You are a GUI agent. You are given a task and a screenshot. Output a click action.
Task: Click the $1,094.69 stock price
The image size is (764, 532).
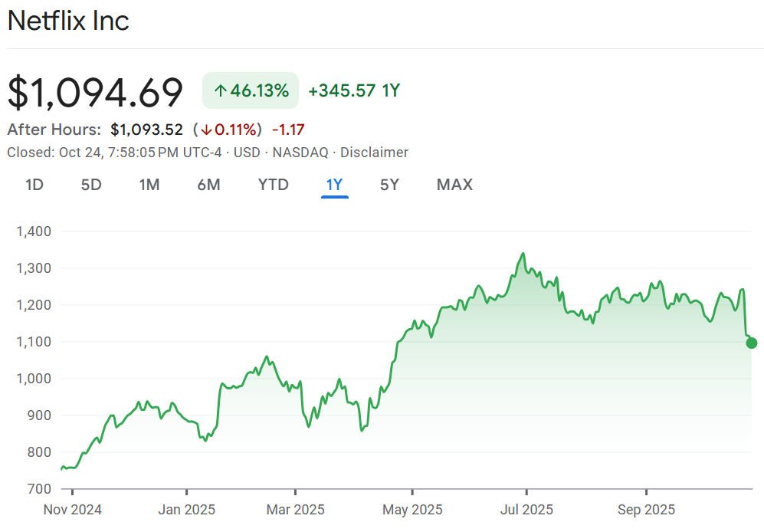[95, 91]
